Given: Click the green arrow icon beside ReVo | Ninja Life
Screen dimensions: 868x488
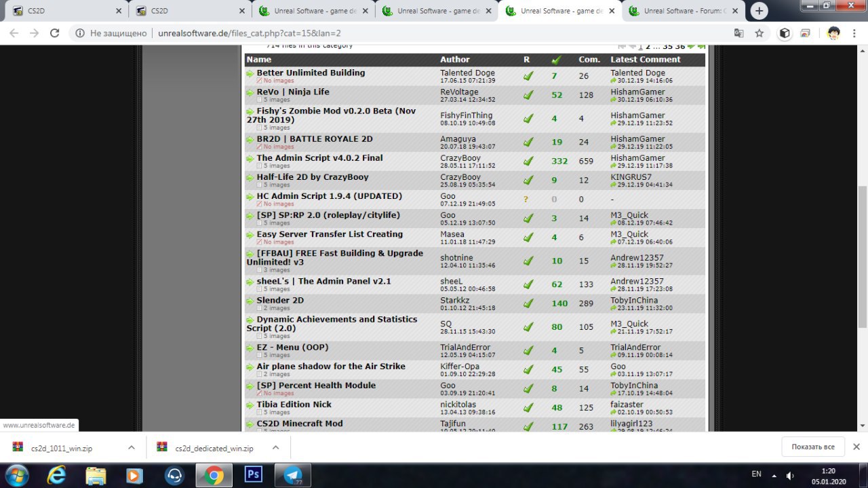Looking at the screenshot, I should pyautogui.click(x=250, y=92).
